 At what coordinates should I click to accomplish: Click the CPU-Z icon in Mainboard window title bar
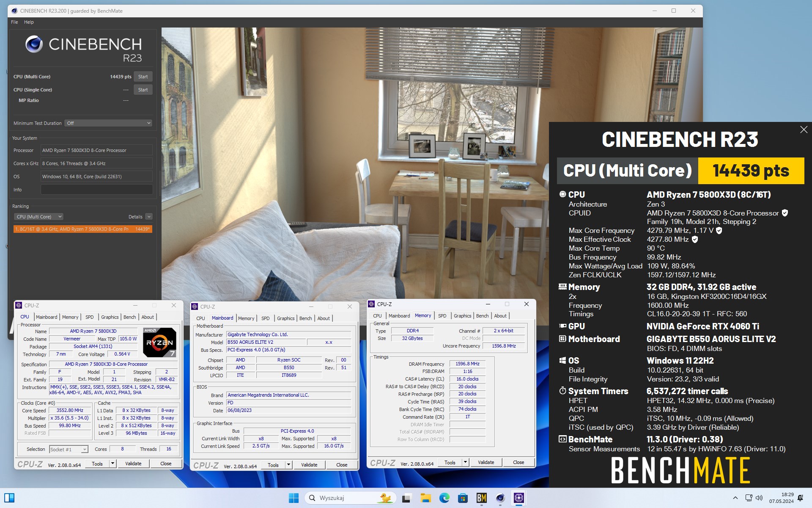tap(195, 306)
